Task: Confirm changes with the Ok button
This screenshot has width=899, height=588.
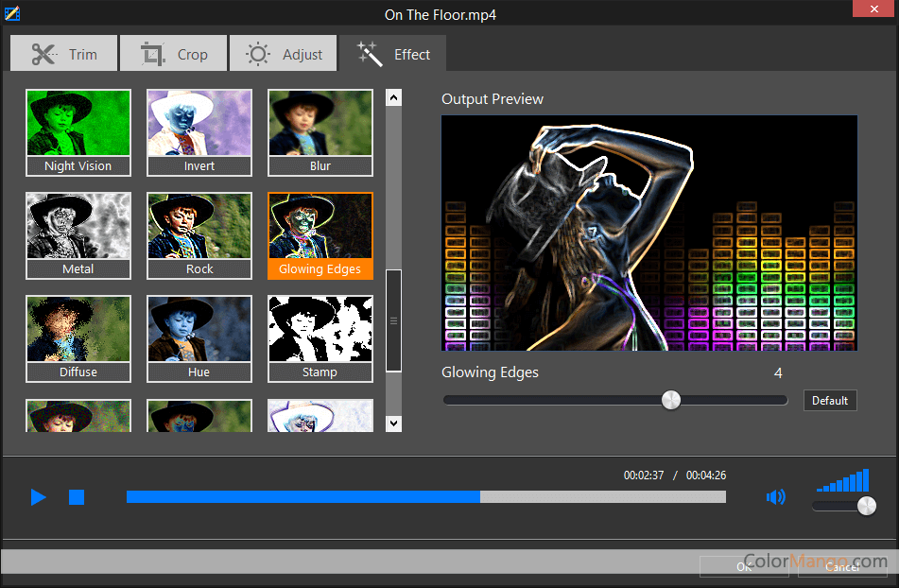Action: tap(744, 567)
